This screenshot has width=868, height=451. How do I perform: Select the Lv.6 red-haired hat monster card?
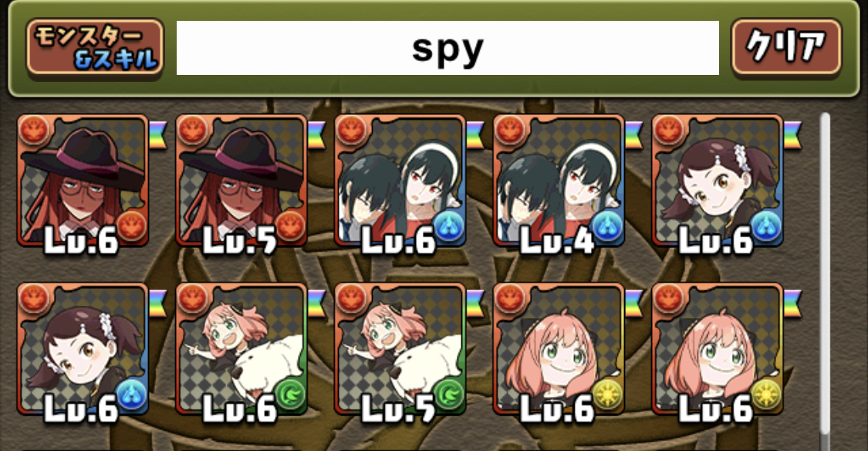click(83, 181)
